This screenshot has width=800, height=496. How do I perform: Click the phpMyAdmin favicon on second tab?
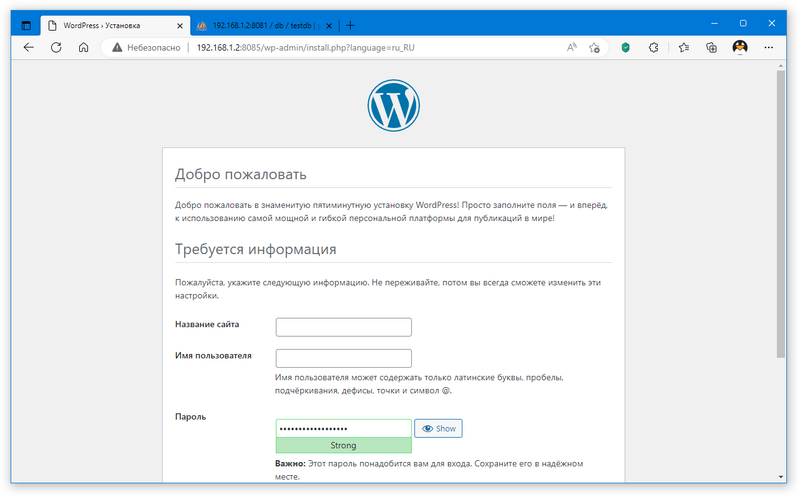[x=202, y=26]
